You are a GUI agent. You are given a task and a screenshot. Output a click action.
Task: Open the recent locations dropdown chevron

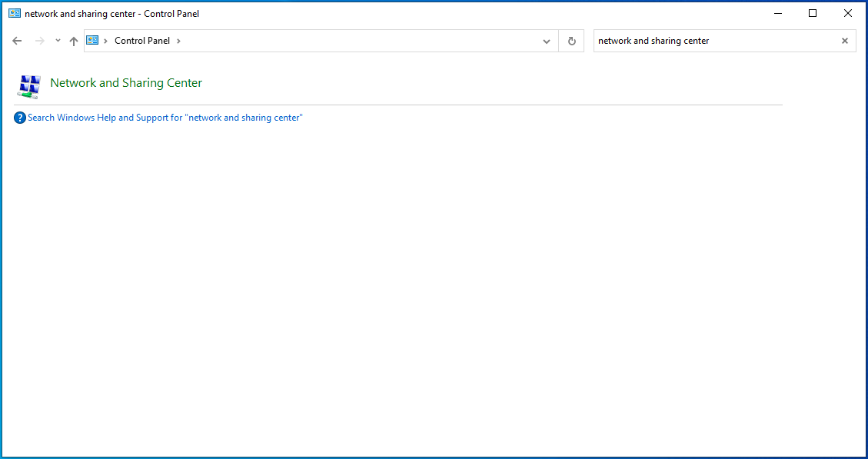(57, 40)
